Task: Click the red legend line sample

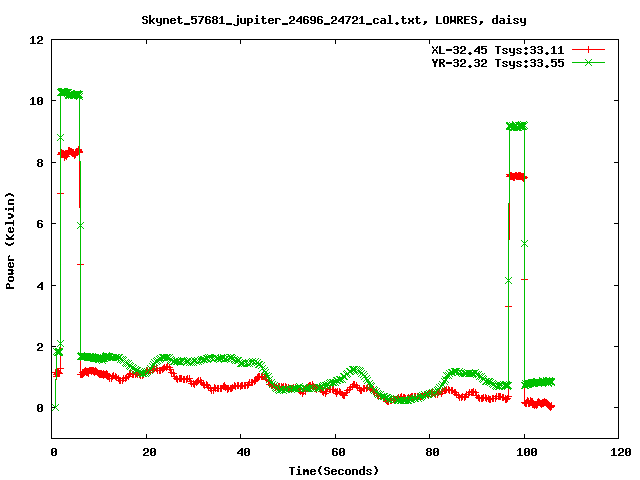Action: coord(588,50)
